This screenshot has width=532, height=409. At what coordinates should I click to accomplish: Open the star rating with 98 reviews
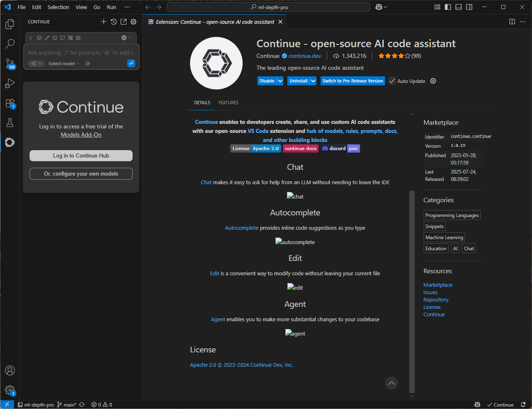(x=399, y=56)
